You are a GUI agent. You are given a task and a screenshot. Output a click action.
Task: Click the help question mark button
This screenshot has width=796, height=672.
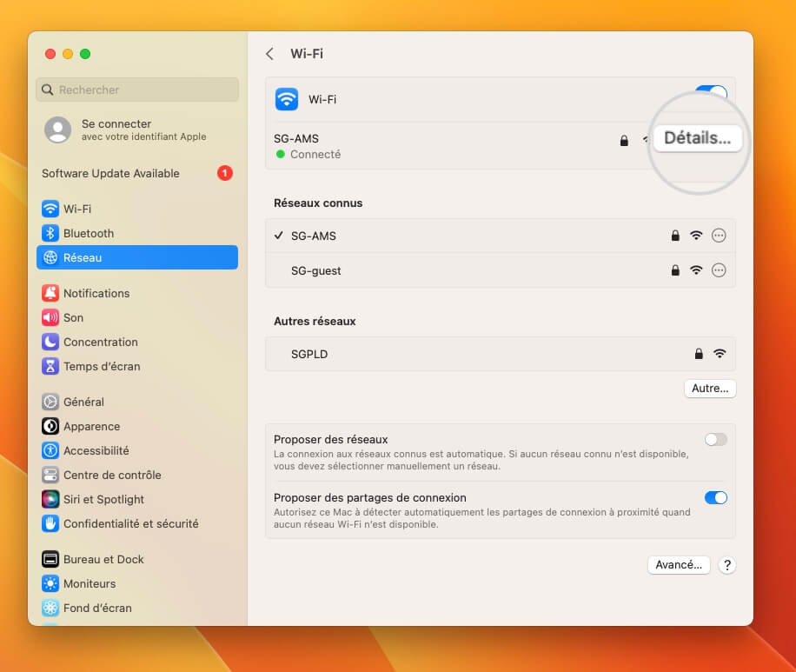click(x=727, y=565)
